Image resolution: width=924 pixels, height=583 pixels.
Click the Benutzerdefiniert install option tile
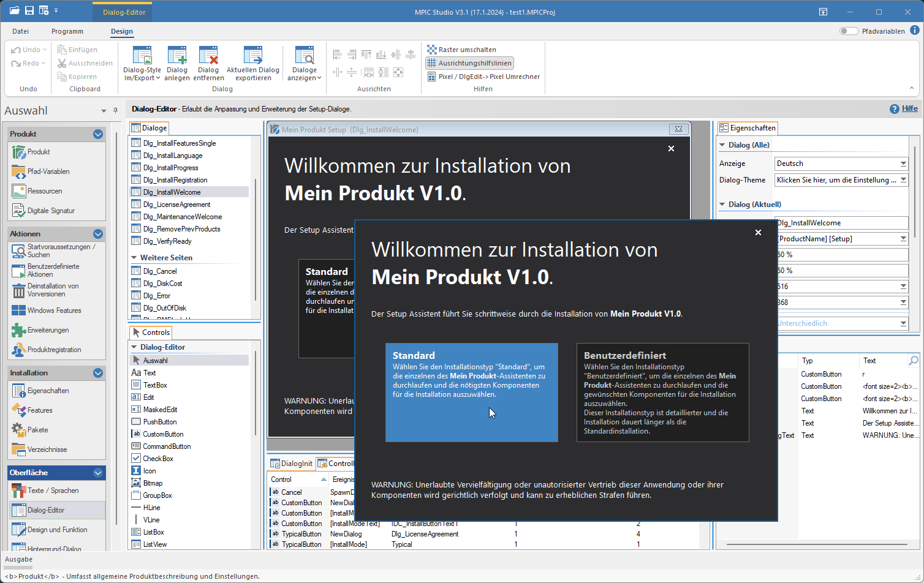point(663,393)
